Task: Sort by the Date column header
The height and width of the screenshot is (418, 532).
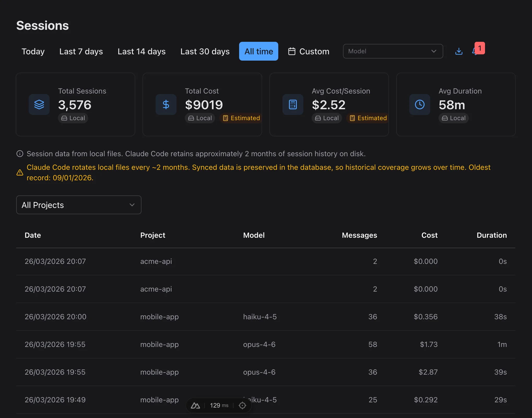Action: (33, 235)
